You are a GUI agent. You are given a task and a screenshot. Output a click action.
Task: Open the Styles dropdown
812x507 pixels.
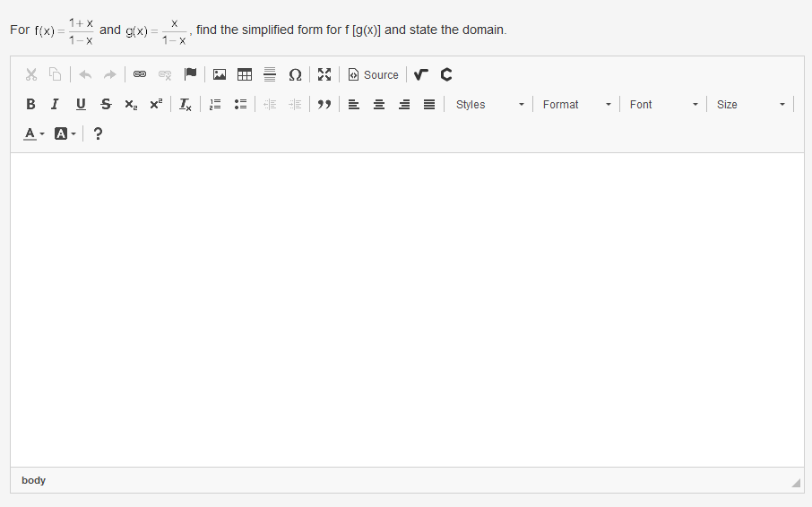[x=489, y=105]
